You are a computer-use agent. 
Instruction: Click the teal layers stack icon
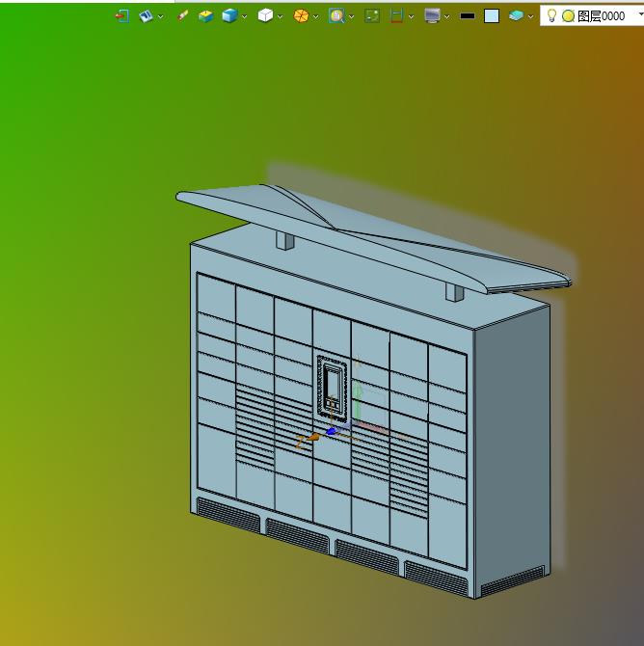[x=516, y=16]
